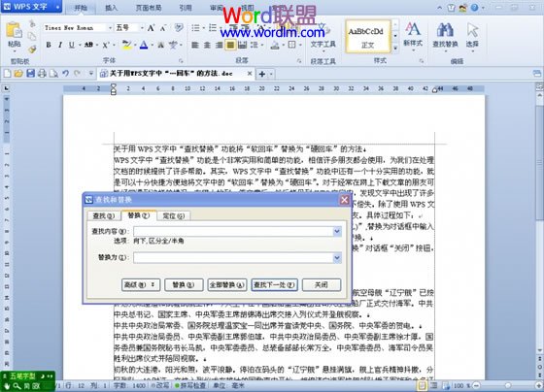This screenshot has width=544, height=392.
Task: Click the 查找内容 input field
Action: point(233,231)
